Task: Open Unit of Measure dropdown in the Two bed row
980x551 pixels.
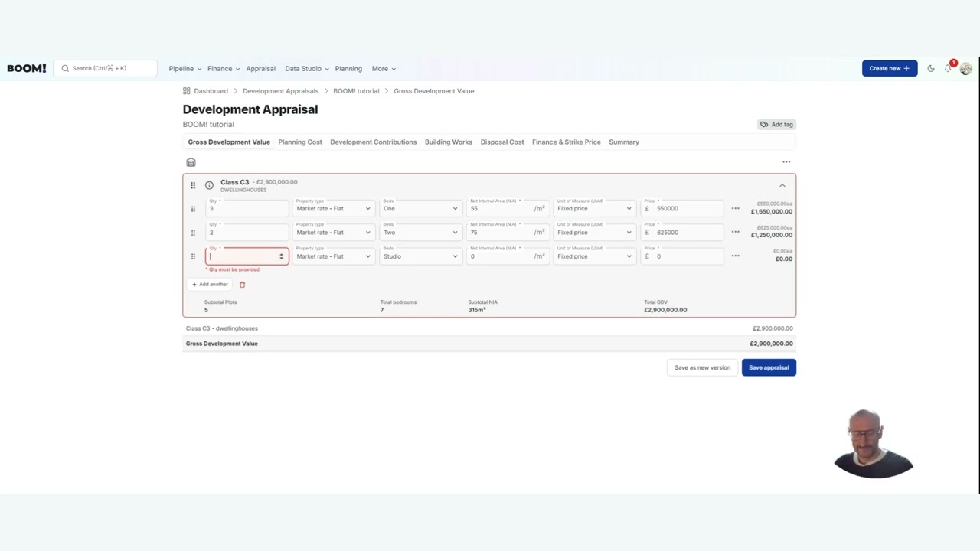Action: tap(595, 232)
